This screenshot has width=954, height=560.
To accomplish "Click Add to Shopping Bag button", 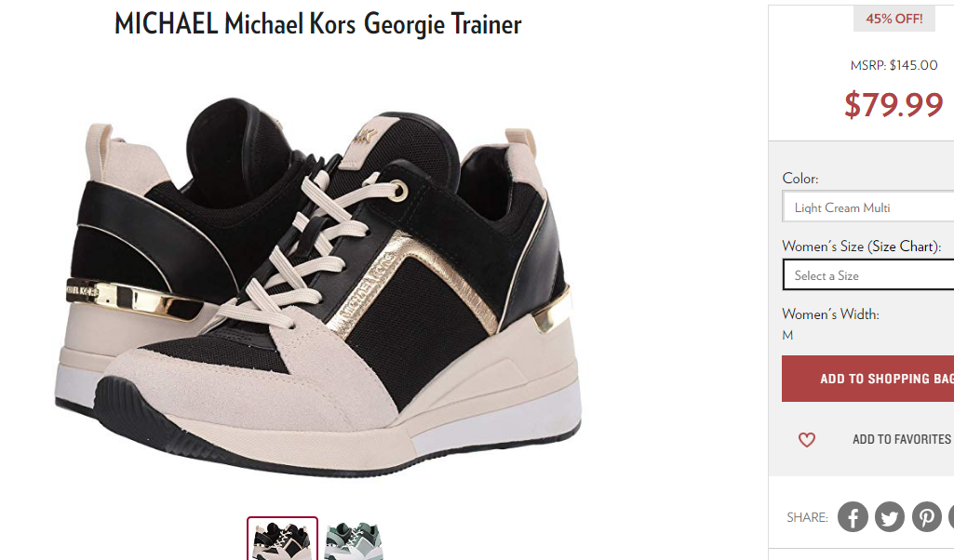I will coord(868,379).
